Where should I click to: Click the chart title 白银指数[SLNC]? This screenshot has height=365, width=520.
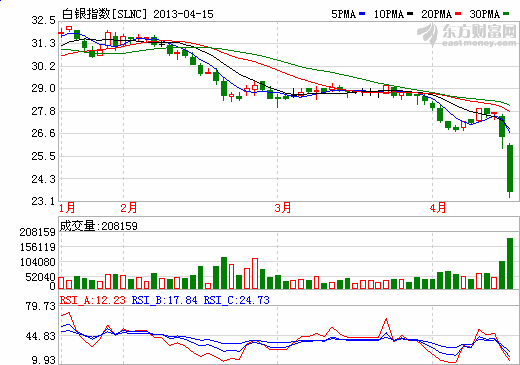(x=105, y=14)
